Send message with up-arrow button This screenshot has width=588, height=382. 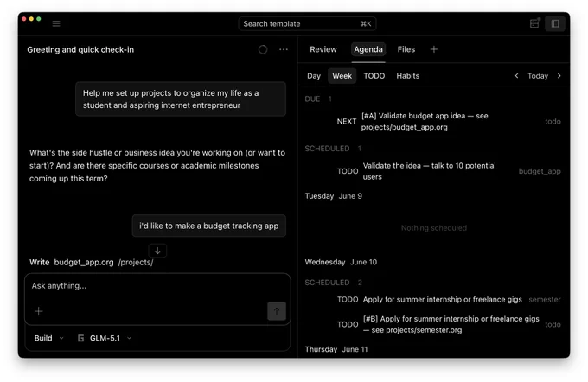[277, 311]
